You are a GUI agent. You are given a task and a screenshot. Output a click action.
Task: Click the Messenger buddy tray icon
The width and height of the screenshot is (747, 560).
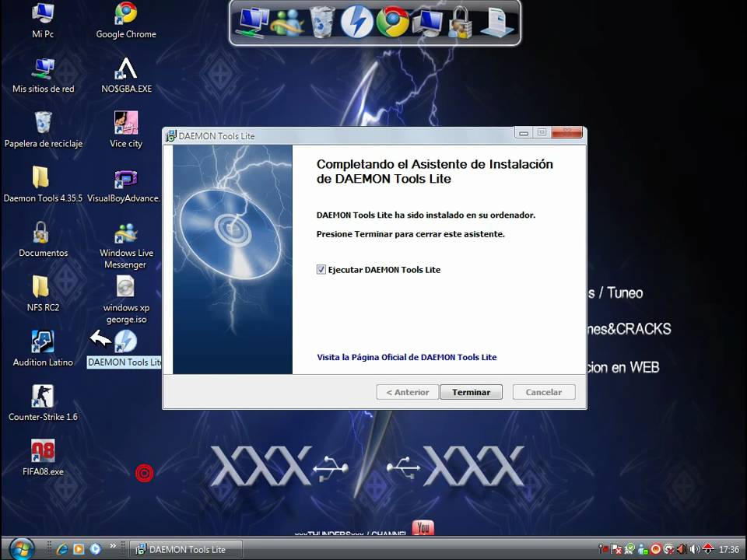643,549
